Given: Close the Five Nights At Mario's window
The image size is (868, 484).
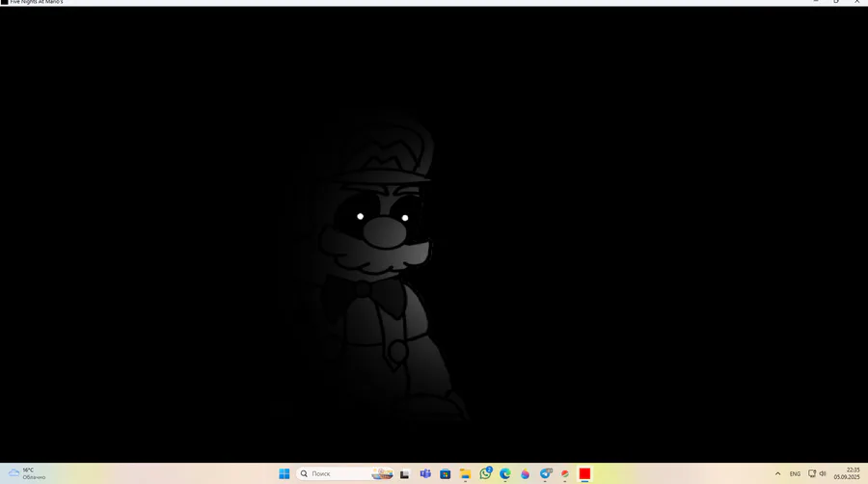Looking at the screenshot, I should click(856, 2).
